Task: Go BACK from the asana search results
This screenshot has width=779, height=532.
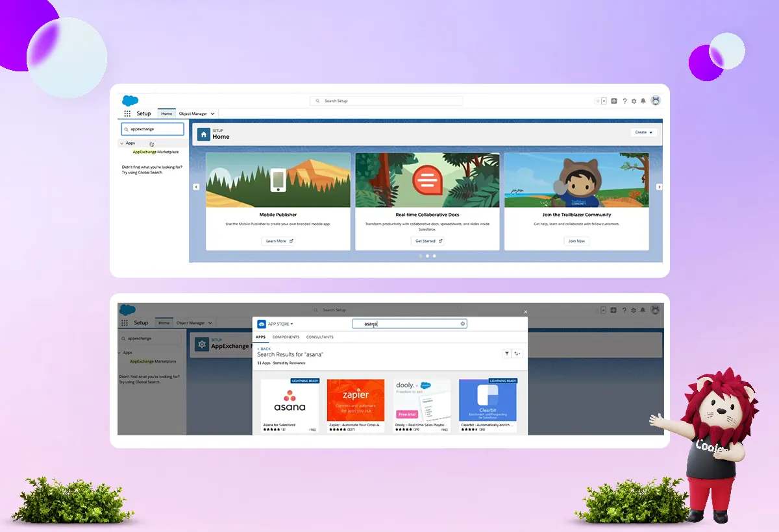Action: (x=264, y=349)
